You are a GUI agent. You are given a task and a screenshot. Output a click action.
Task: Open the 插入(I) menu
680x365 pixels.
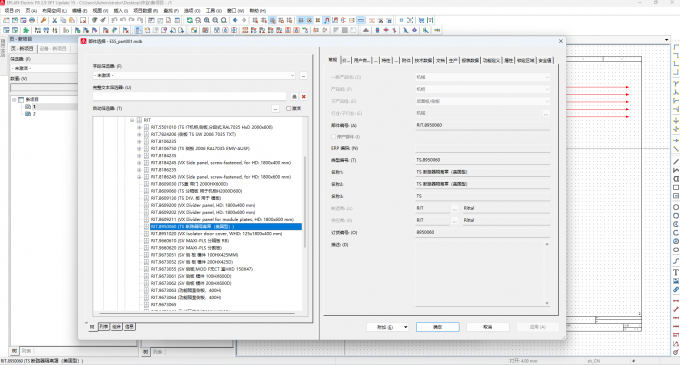(x=121, y=10)
